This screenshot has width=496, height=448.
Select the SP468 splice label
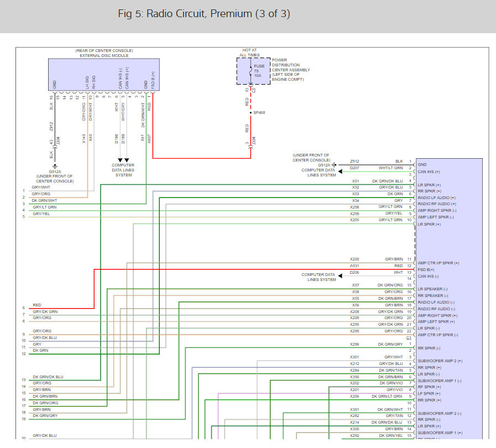(259, 113)
